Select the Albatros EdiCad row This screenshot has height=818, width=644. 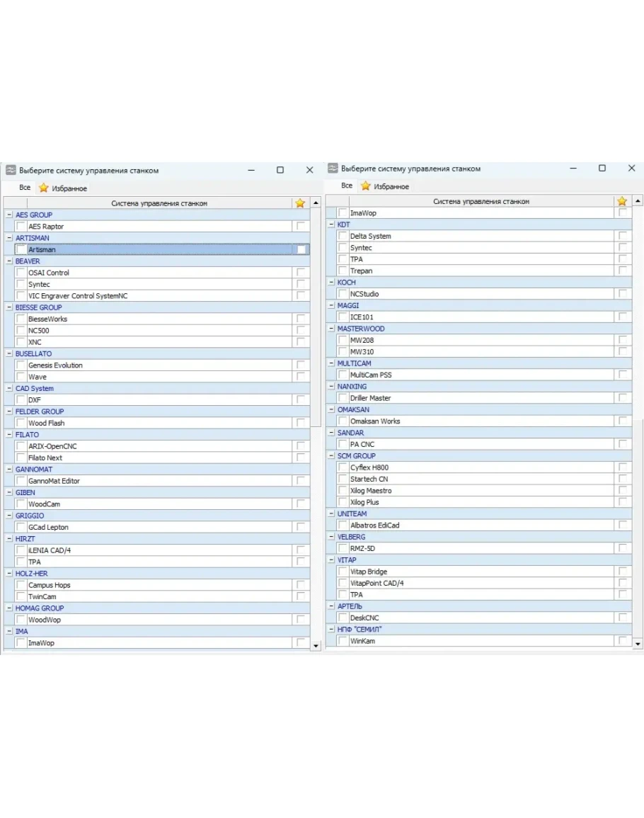(x=374, y=526)
